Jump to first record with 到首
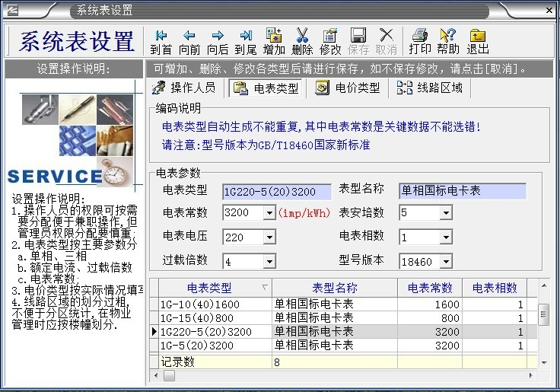560x392 pixels. 161,42
